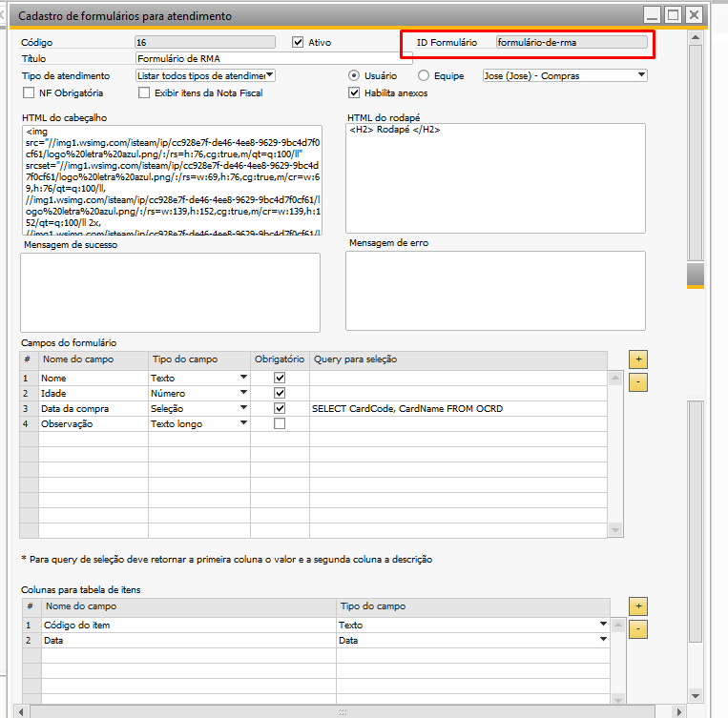
Task: Select the Nome field name cell
Action: (x=94, y=379)
